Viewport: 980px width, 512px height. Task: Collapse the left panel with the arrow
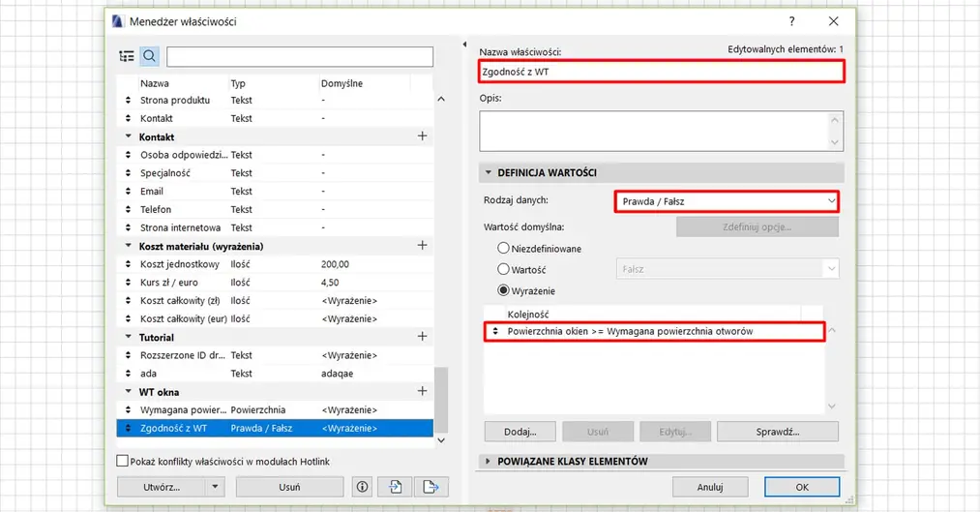click(464, 45)
